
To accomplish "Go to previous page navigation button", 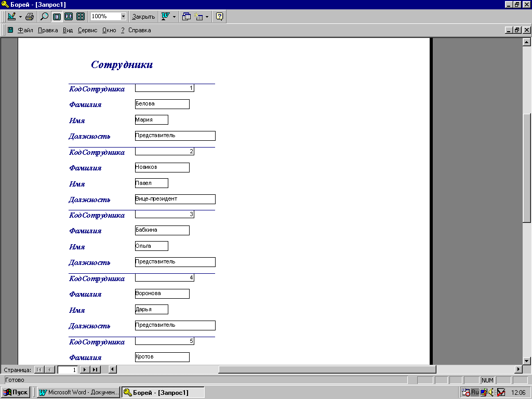I will (50, 369).
